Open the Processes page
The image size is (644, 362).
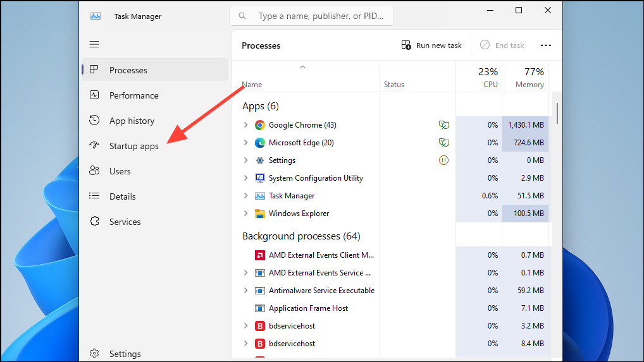tap(155, 69)
